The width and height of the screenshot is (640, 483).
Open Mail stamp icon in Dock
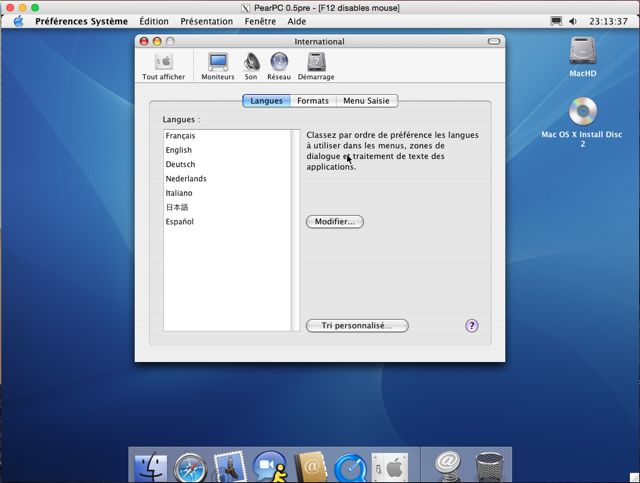click(x=230, y=466)
